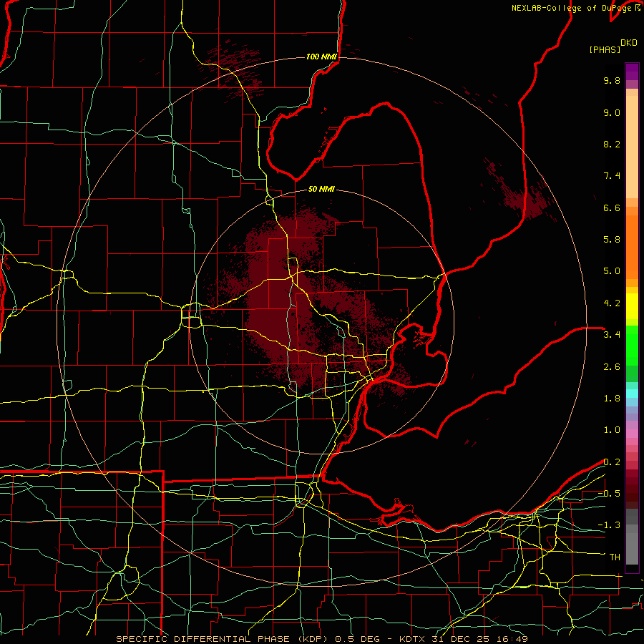Click the 3.4 scale value label
644x644 pixels.
(612, 335)
